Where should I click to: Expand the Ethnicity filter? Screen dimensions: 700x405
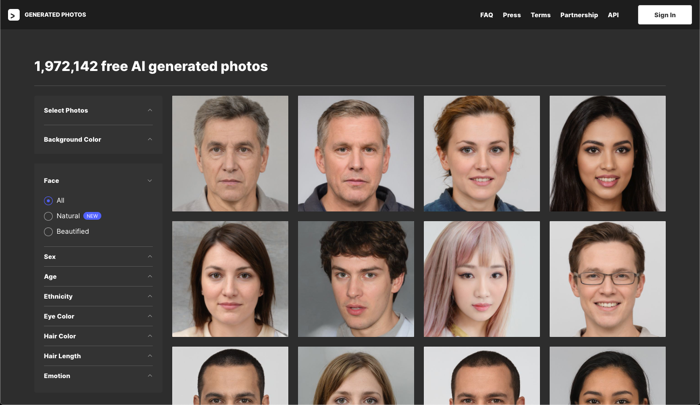[98, 296]
